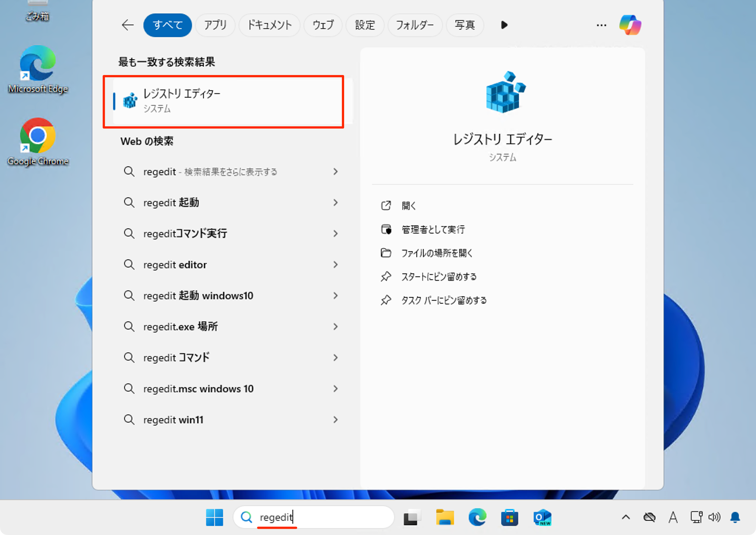Open notifications via the tray bell icon
756x535 pixels.
pos(735,517)
